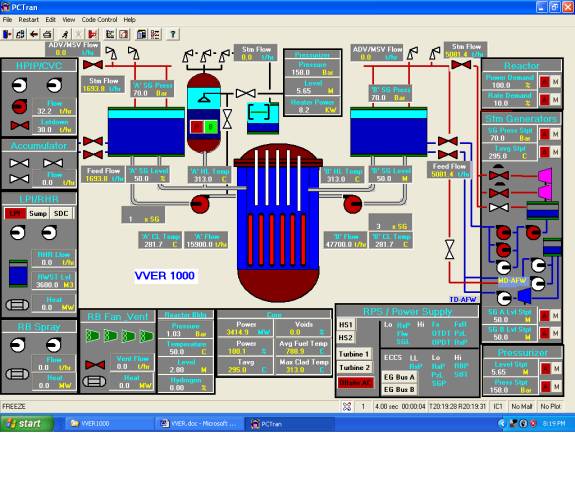Open the Code Control menu
The height and width of the screenshot is (496, 575).
tap(99, 19)
